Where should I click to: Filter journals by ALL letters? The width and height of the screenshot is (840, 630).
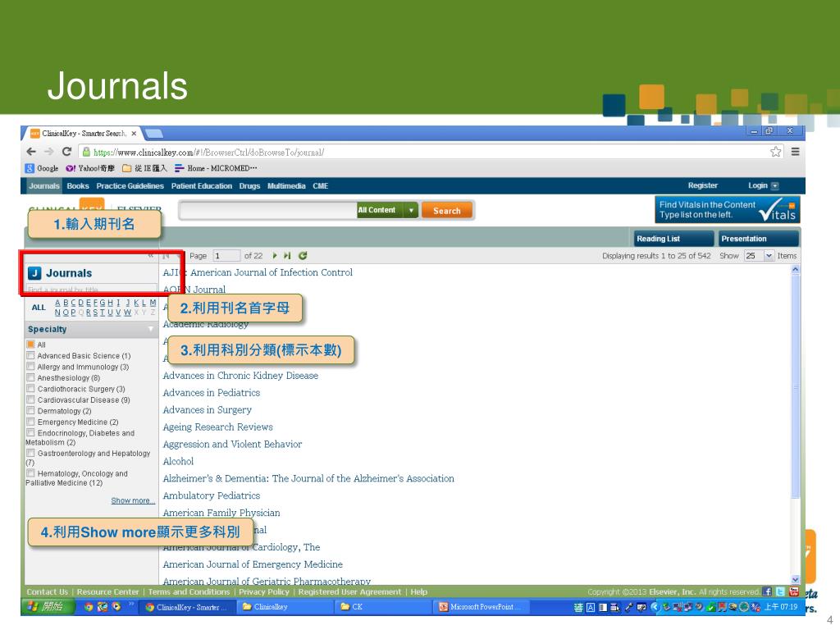pyautogui.click(x=39, y=308)
